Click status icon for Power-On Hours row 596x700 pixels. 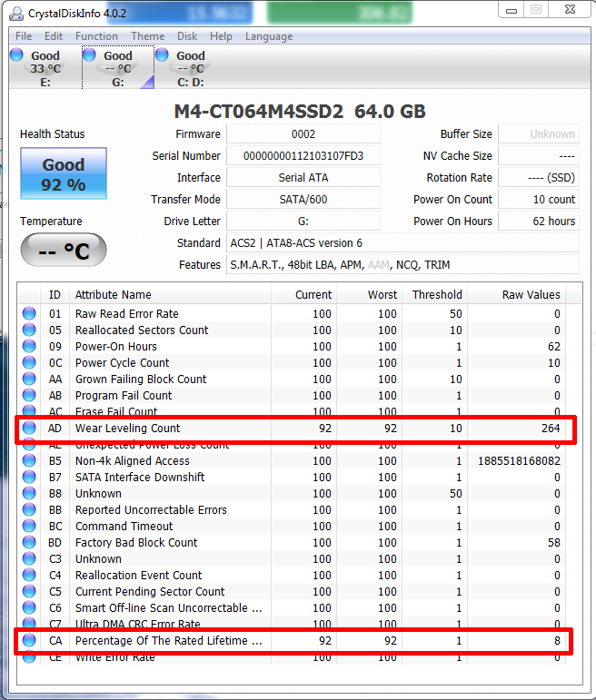point(29,346)
